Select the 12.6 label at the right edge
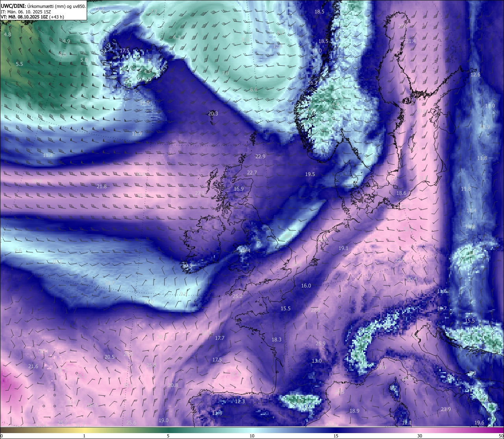 (x=475, y=75)
